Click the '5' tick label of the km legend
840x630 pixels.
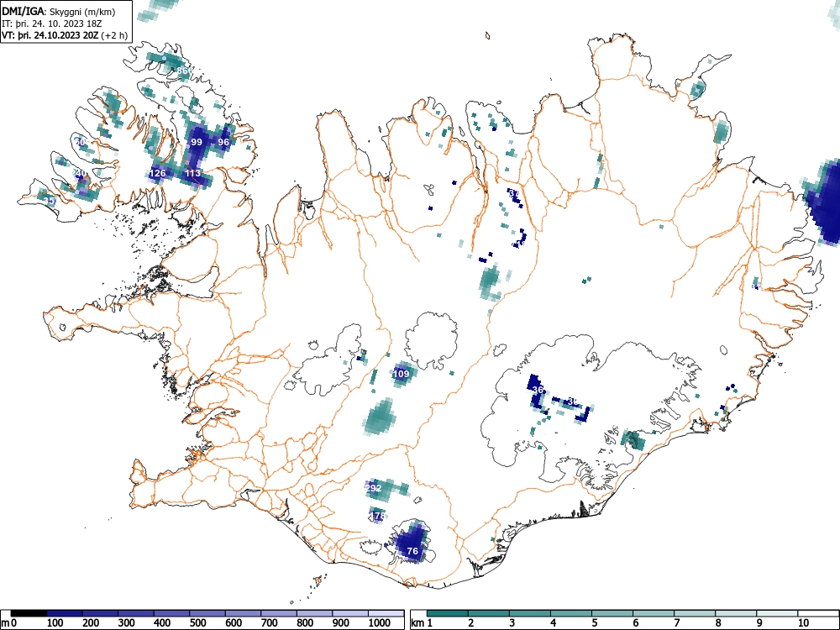coord(595,623)
